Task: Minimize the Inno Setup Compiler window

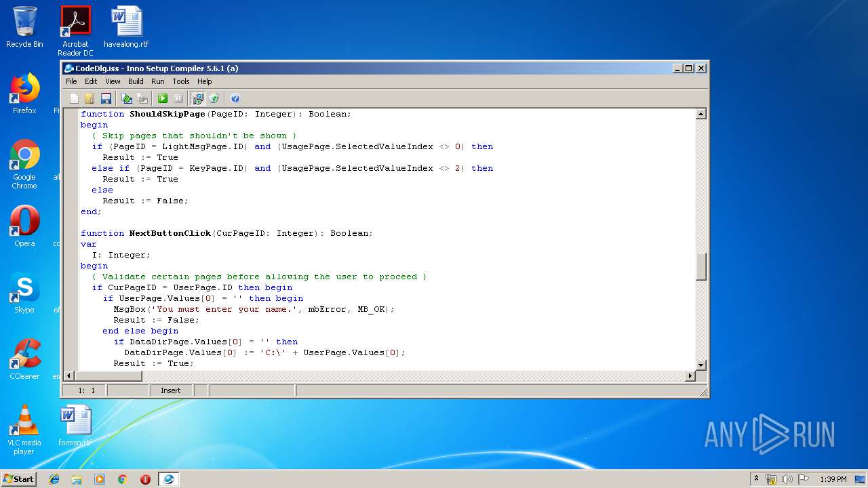Action: (x=677, y=68)
